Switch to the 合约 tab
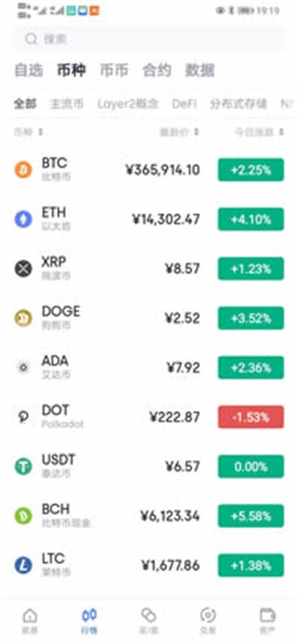298x644 pixels. tap(156, 70)
